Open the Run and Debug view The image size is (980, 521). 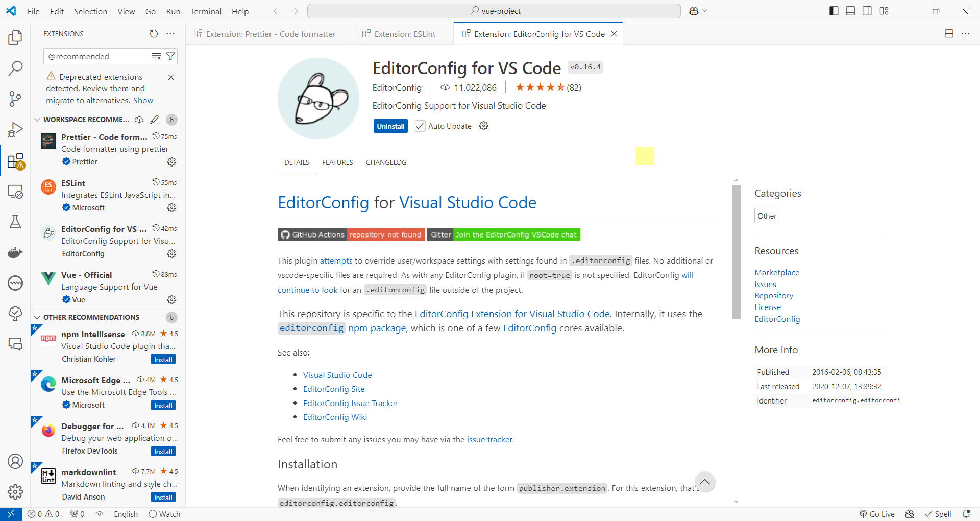pos(15,130)
